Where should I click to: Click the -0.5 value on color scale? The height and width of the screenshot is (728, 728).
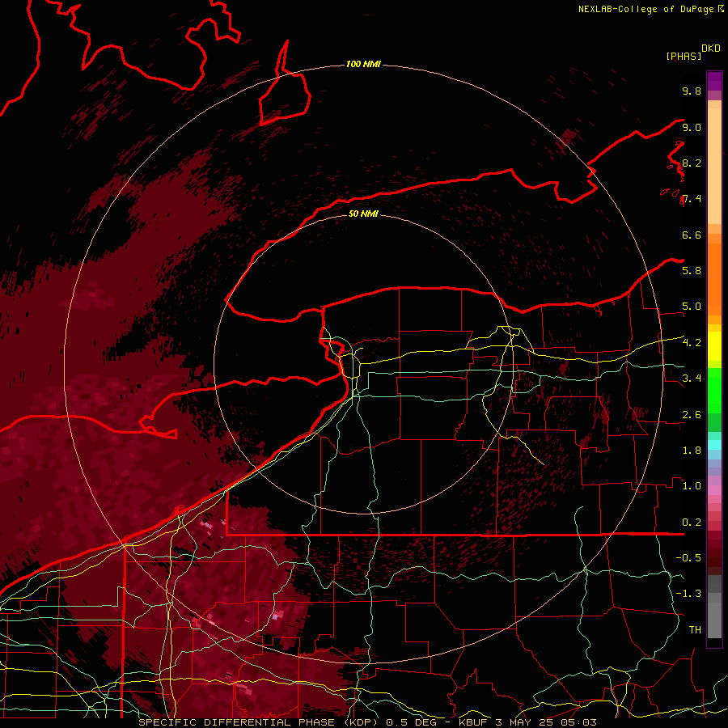688,557
